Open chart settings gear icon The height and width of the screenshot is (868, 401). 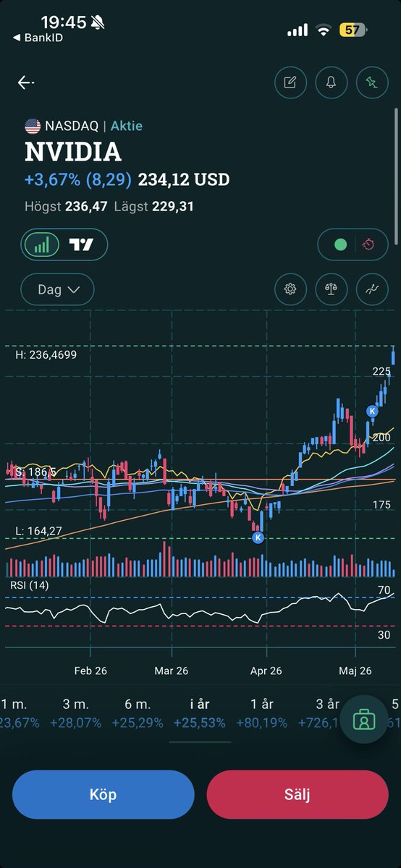(x=290, y=289)
